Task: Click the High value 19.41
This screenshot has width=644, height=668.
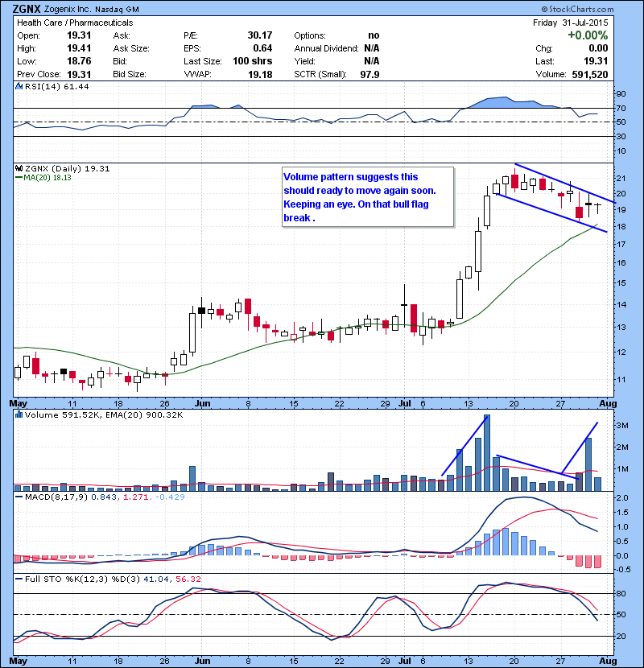Action: [x=79, y=48]
